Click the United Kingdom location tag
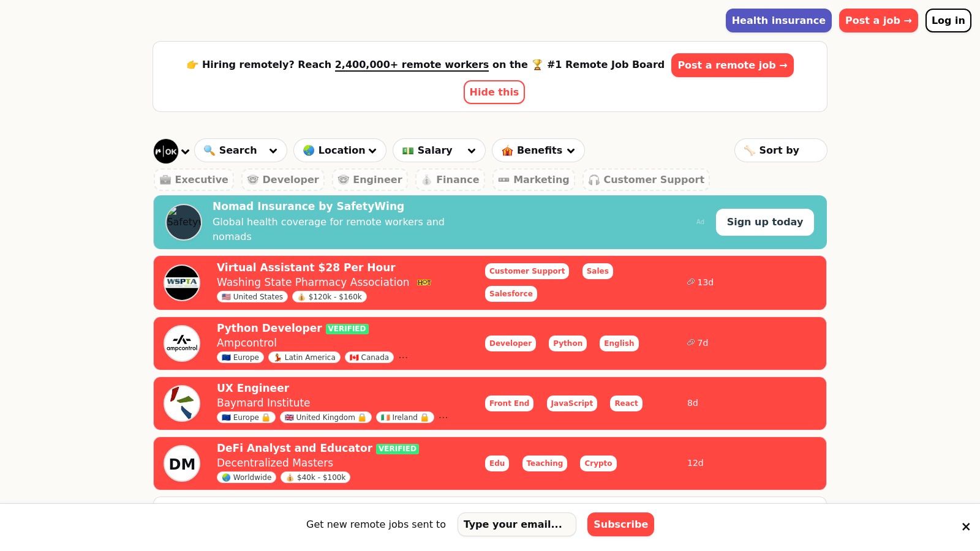This screenshot has height=551, width=980. point(326,418)
